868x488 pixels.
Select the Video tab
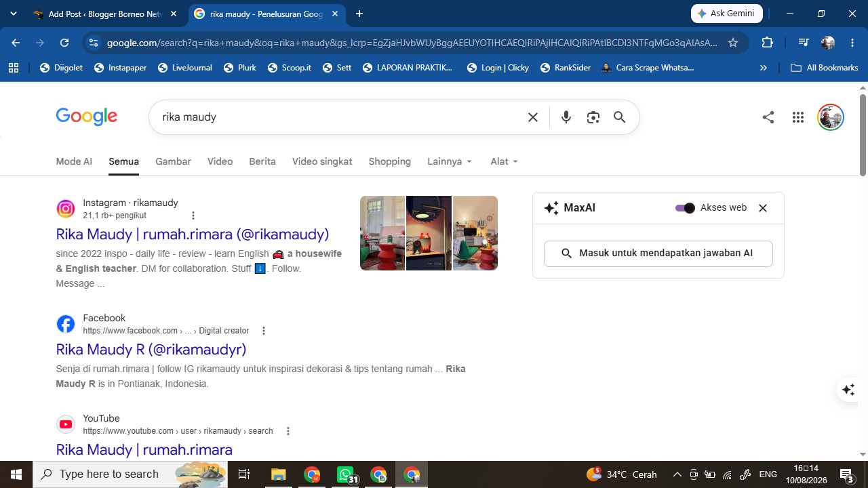220,161
